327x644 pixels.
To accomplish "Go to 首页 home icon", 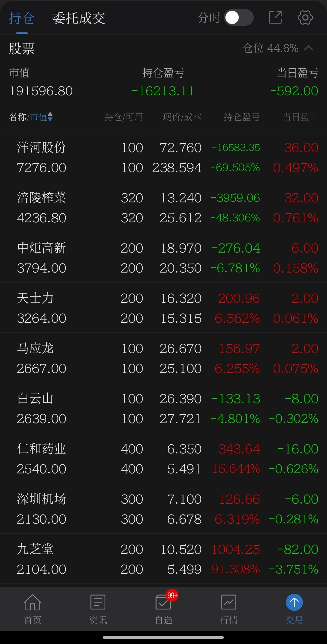I will (x=33, y=609).
